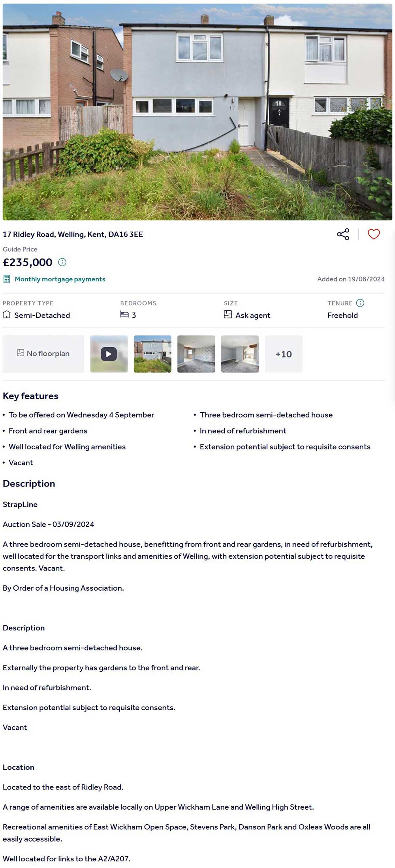This screenshot has height=868, width=395.
Task: Click the No floorplan button
Action: pos(43,354)
